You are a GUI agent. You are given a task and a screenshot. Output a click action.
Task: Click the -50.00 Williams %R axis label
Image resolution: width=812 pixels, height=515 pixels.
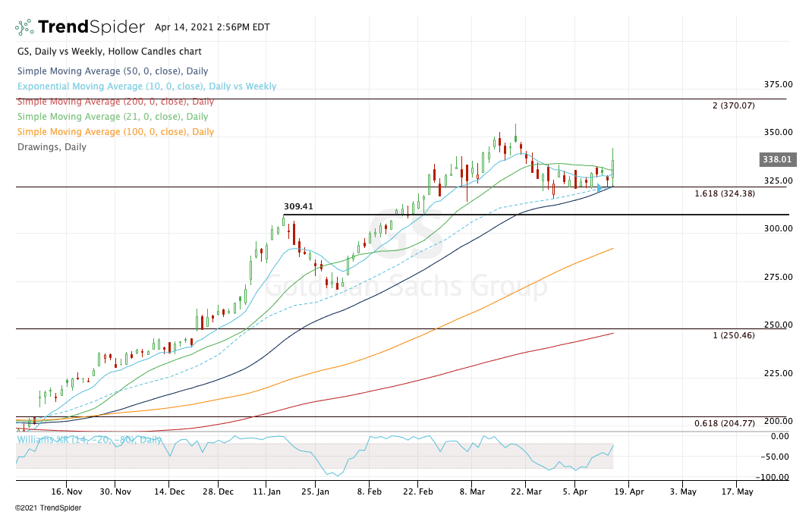click(x=775, y=457)
